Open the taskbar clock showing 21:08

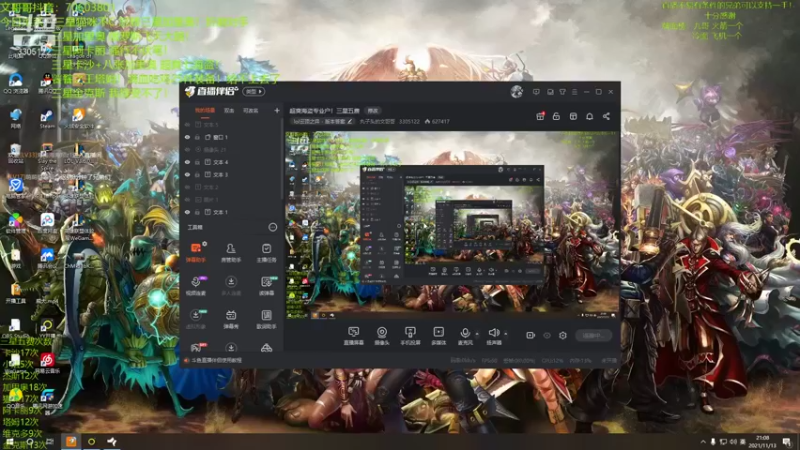tap(762, 442)
